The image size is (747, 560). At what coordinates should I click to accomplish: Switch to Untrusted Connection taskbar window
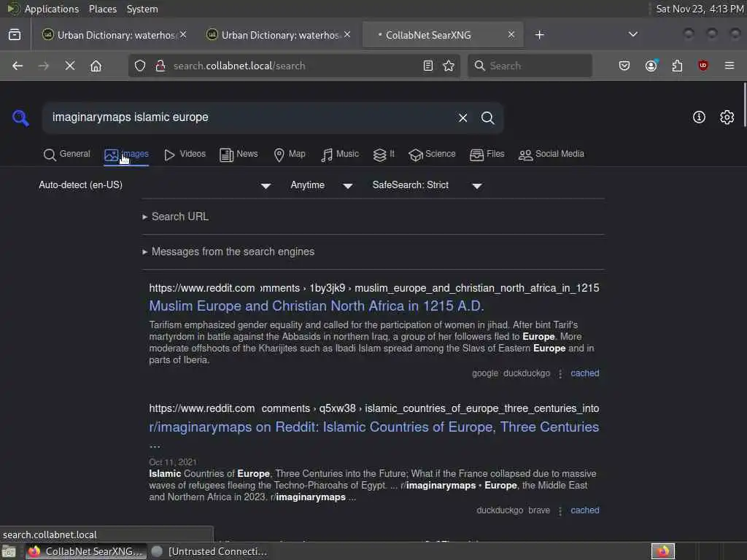pyautogui.click(x=209, y=551)
